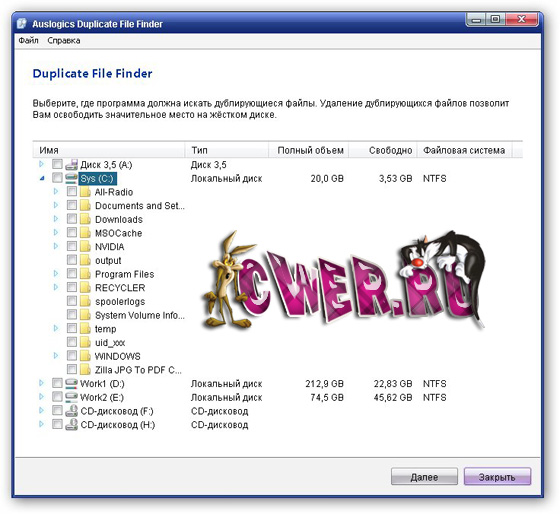Tick the NVIDIA folder checkbox
Screen dimensions: 560x514
pyautogui.click(x=72, y=246)
